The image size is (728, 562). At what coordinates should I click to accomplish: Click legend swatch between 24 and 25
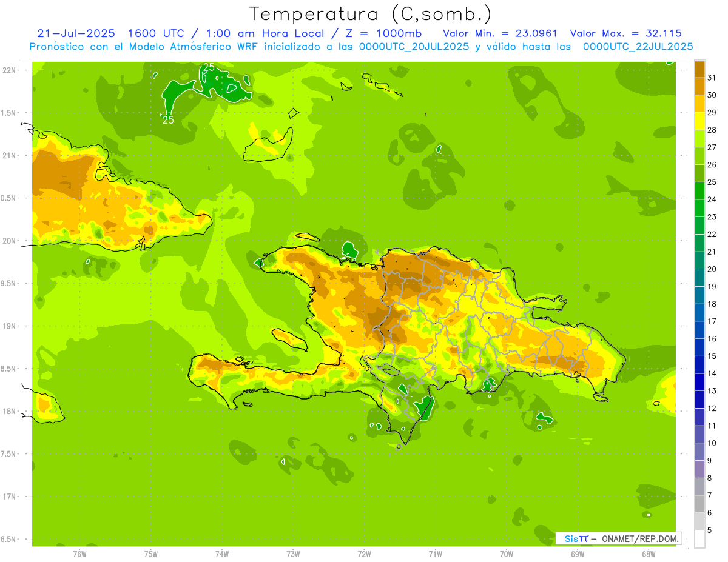coord(699,191)
